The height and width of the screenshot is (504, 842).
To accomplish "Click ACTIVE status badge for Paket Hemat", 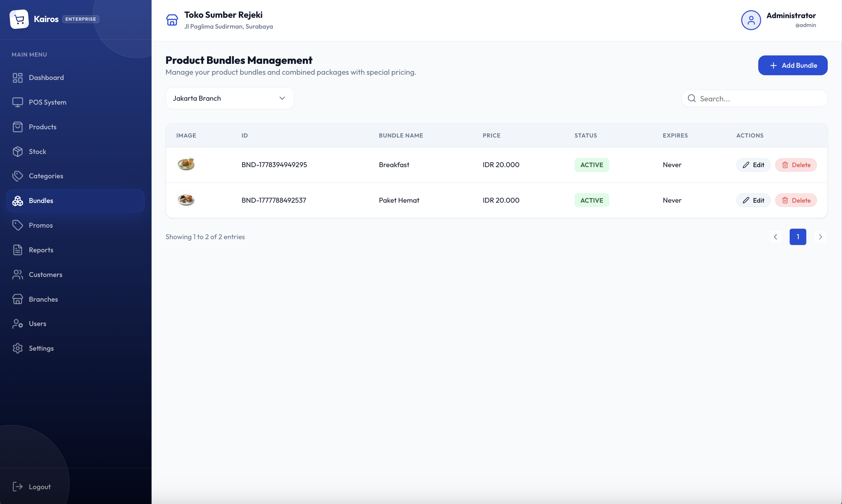I will [592, 200].
